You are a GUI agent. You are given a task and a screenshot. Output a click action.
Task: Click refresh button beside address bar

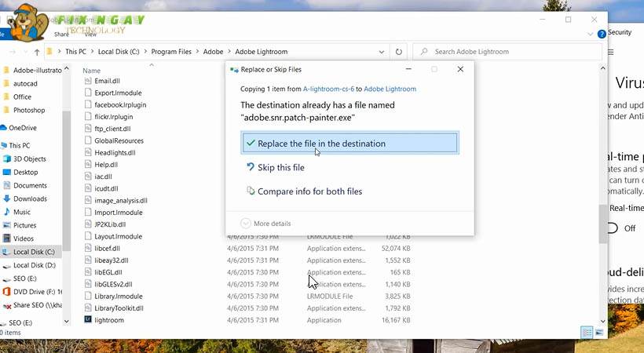point(398,52)
